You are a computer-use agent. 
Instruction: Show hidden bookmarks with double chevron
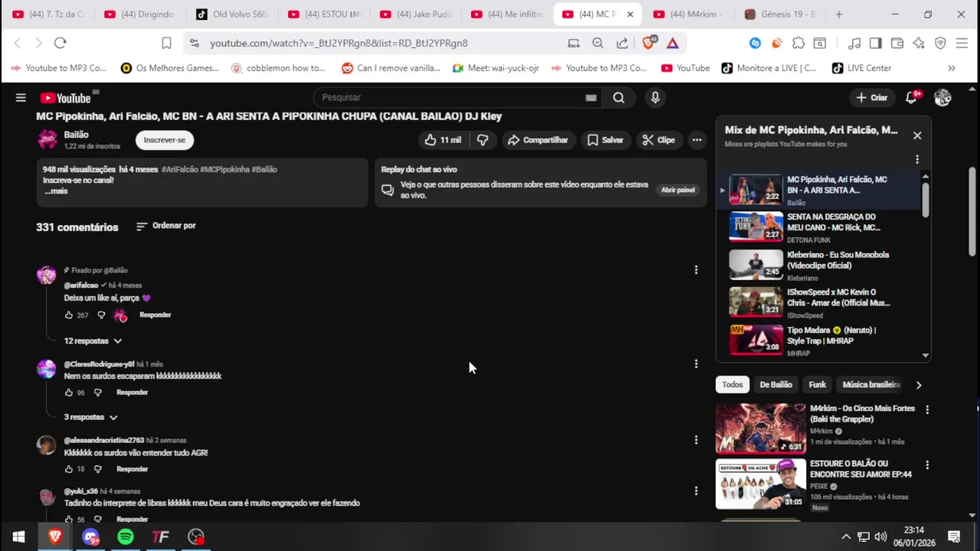[x=952, y=68]
